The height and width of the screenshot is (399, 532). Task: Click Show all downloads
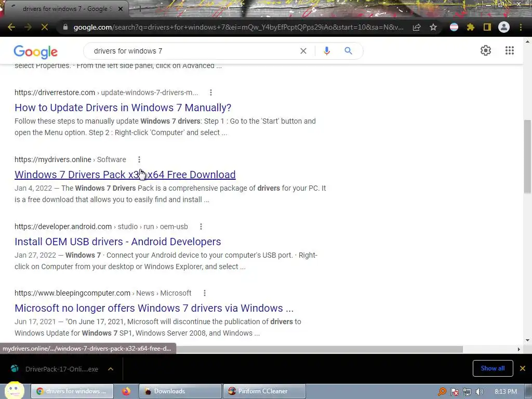(493, 368)
